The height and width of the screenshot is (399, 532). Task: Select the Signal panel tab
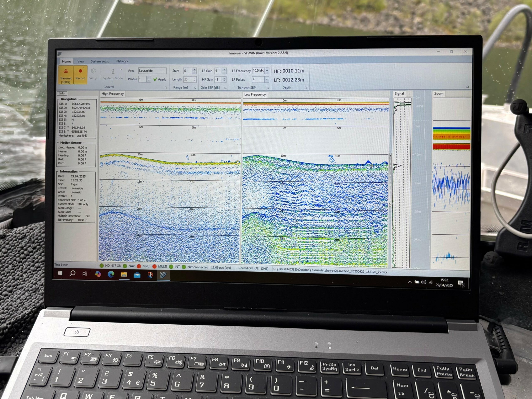pos(399,94)
